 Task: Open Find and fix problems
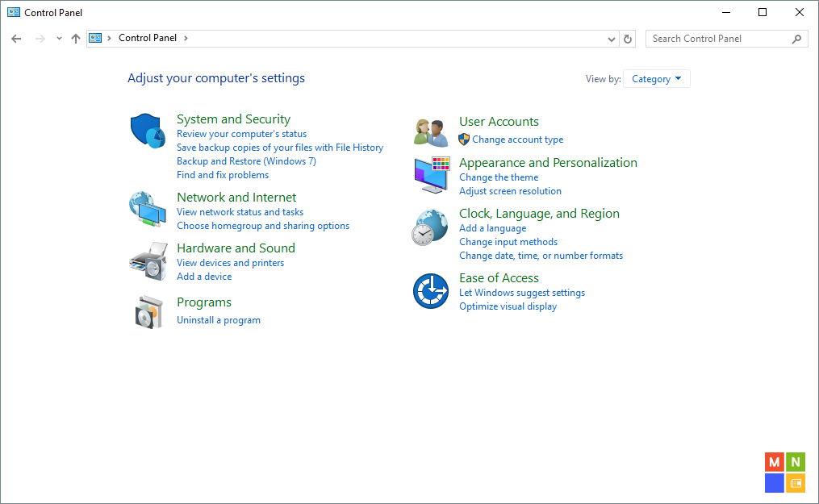click(223, 175)
